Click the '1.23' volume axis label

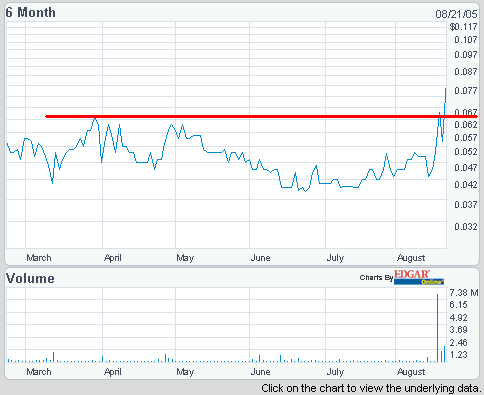(458, 355)
